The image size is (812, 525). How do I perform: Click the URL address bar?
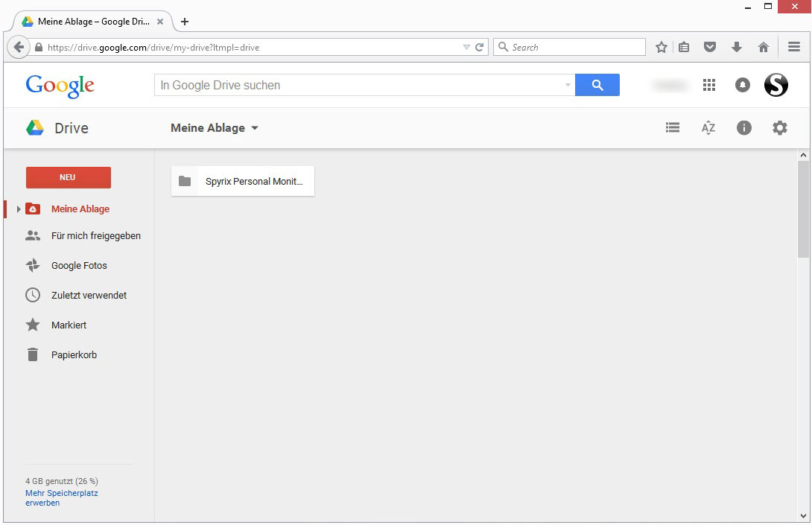pyautogui.click(x=254, y=47)
